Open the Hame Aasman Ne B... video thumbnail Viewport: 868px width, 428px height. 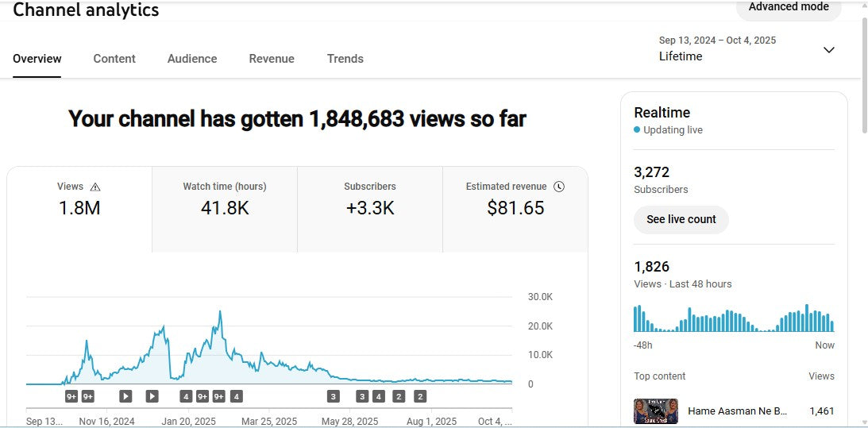tap(655, 411)
